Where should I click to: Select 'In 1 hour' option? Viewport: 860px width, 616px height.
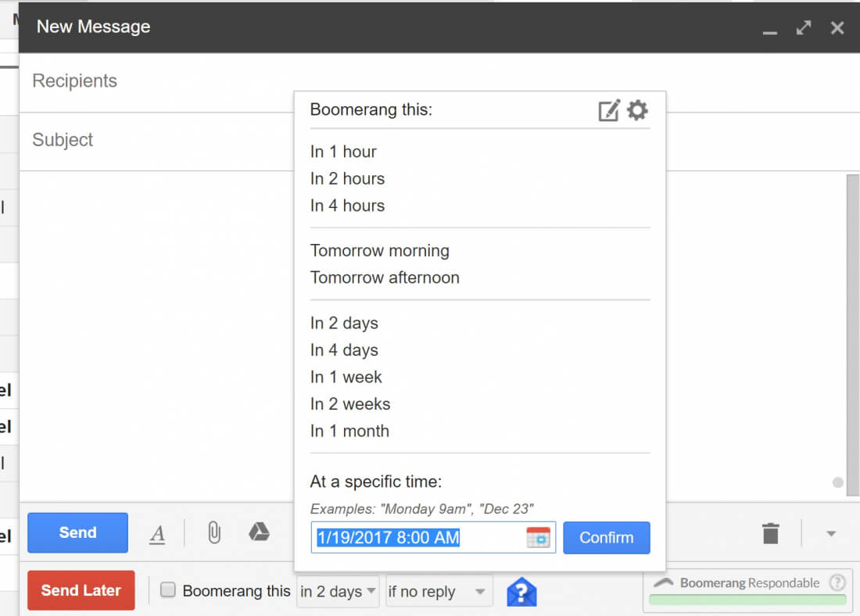click(343, 152)
